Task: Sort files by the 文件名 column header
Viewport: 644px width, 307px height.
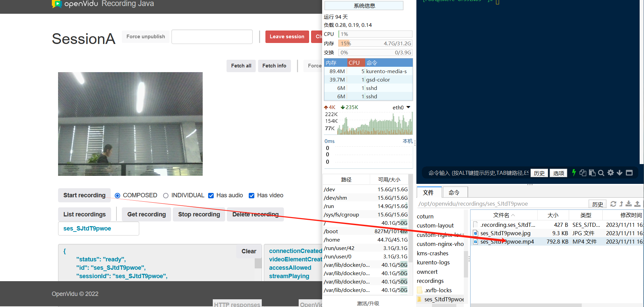Action: pyautogui.click(x=504, y=215)
